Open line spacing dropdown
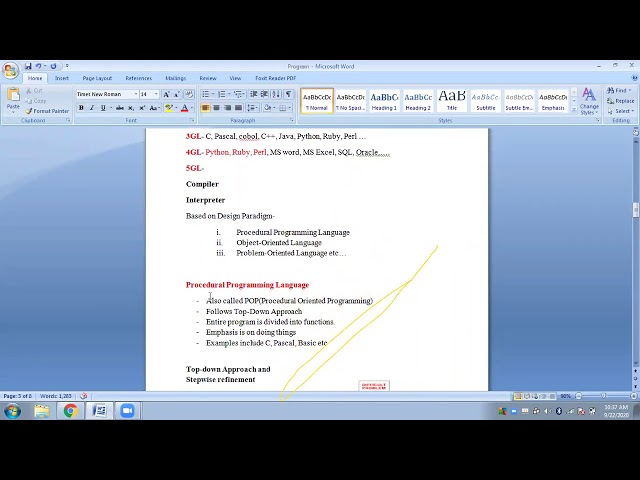The image size is (640, 480). coord(253,108)
